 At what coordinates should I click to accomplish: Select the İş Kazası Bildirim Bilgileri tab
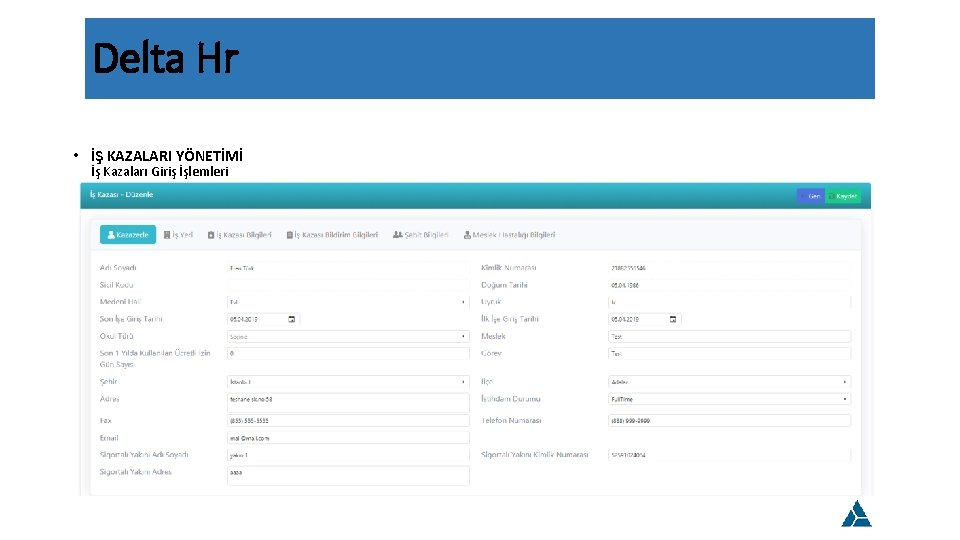tap(332, 234)
